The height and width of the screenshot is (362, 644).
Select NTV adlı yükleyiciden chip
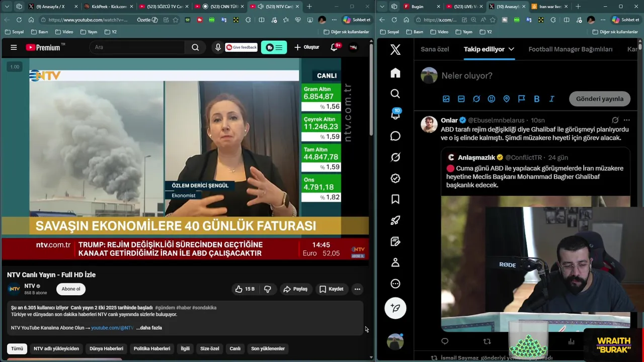pos(56,348)
